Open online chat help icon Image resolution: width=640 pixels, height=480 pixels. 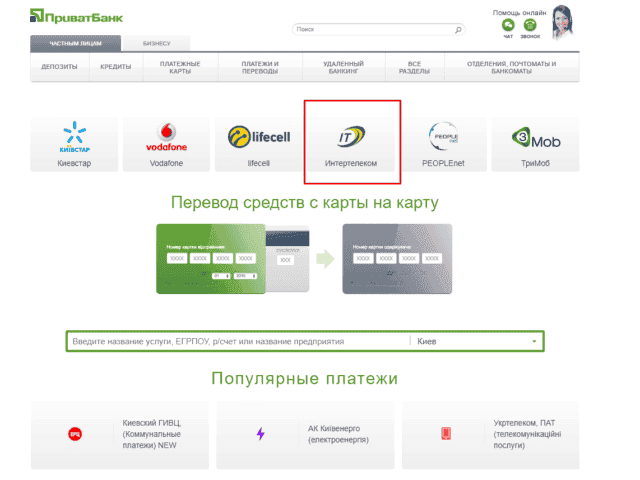(x=508, y=25)
